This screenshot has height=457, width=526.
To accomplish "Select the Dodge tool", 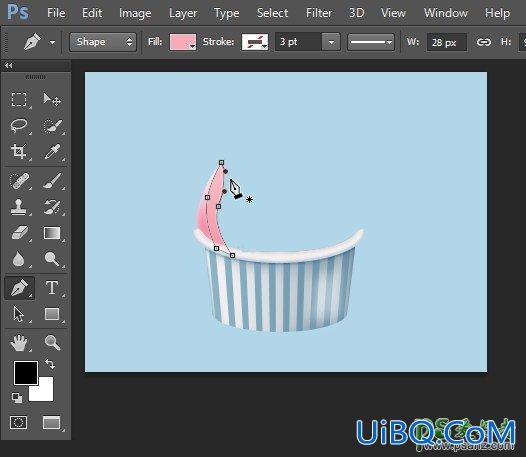I will (52, 259).
